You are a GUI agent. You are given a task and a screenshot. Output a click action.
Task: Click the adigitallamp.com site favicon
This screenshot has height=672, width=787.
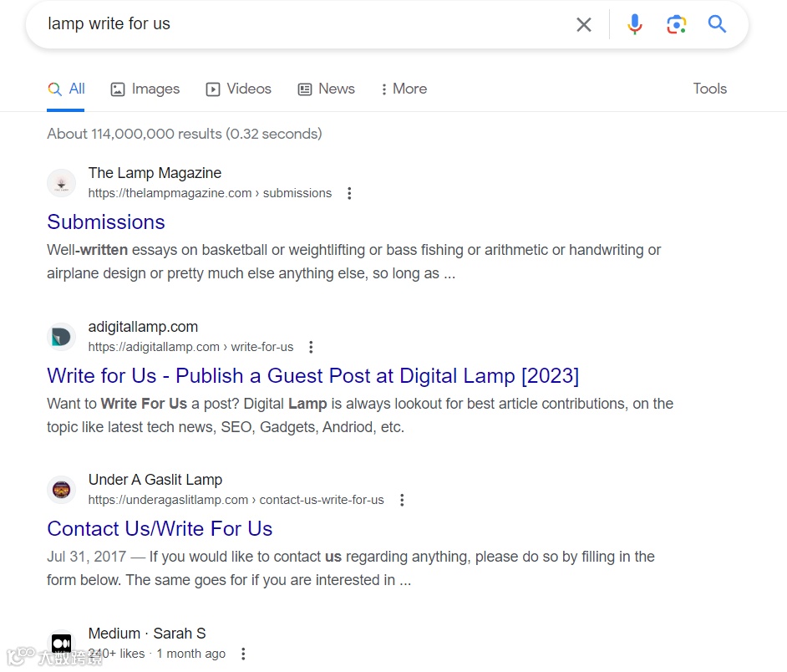(x=61, y=337)
